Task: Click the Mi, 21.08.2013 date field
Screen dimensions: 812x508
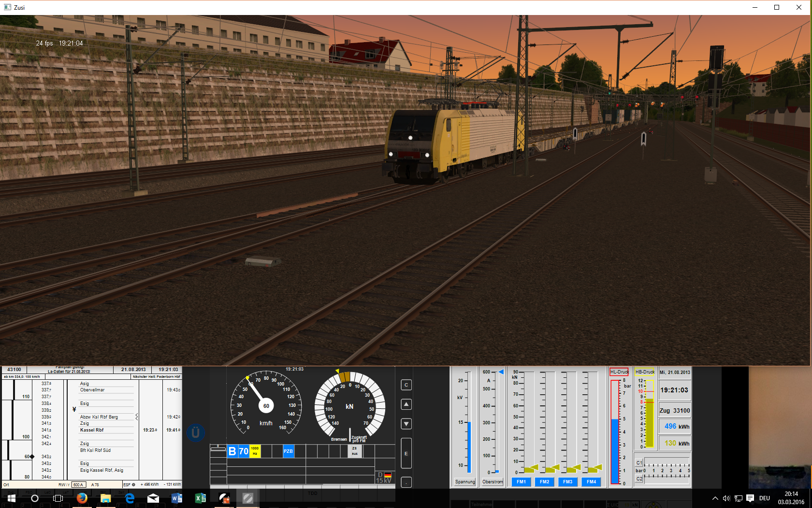Action: [675, 372]
